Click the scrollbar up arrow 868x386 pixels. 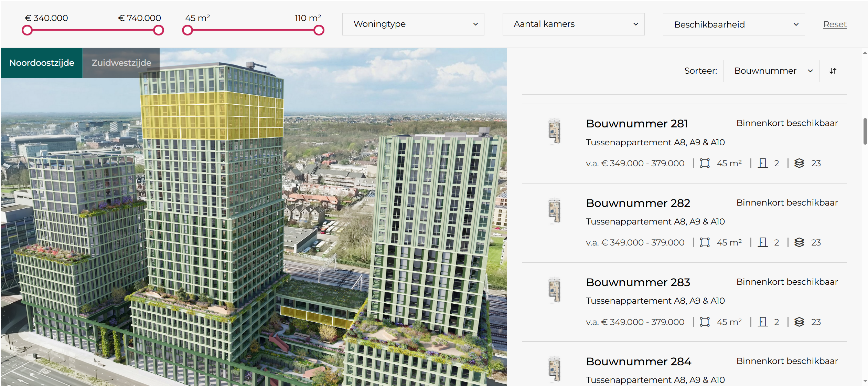tap(865, 53)
